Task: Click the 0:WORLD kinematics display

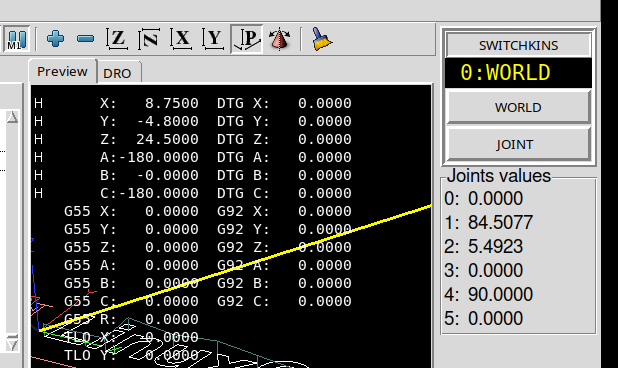Action: (518, 73)
